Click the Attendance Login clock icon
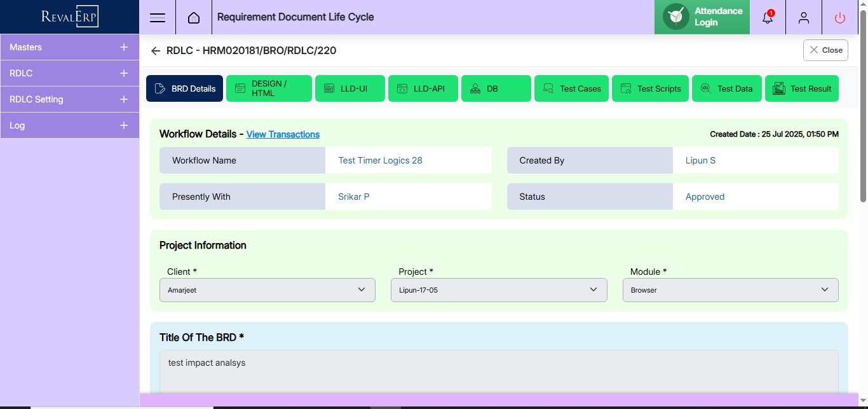This screenshot has height=409, width=868. click(x=676, y=17)
